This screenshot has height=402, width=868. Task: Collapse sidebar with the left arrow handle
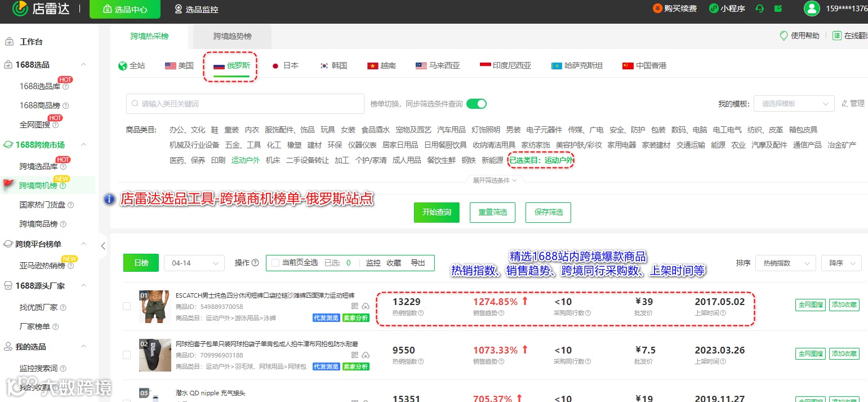point(103,246)
